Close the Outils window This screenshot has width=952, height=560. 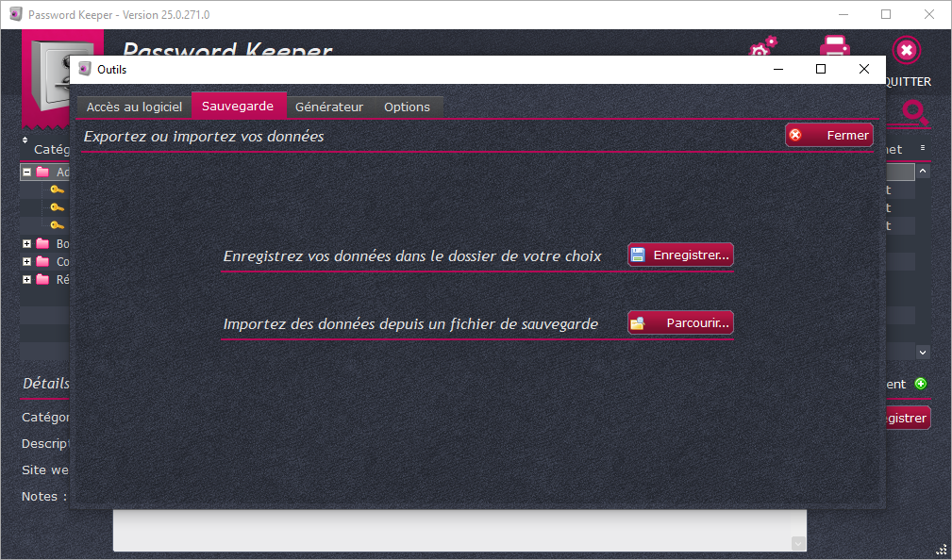[864, 69]
